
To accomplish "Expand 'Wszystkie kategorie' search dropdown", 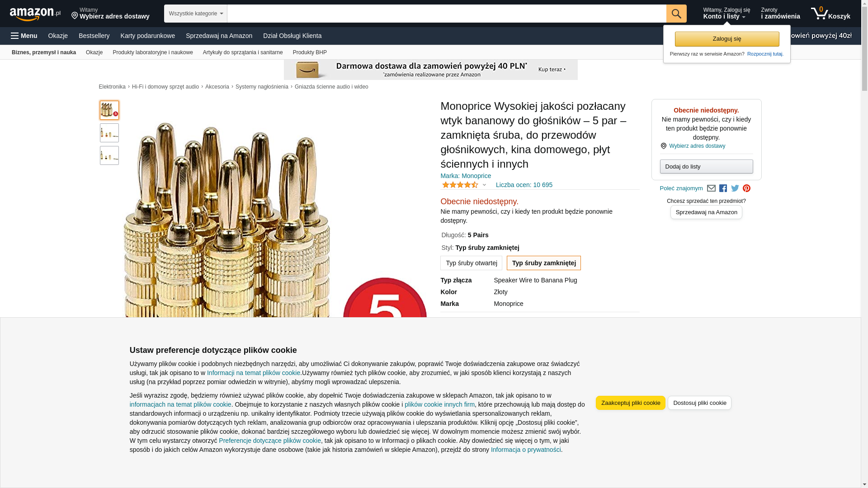I will tap(196, 14).
